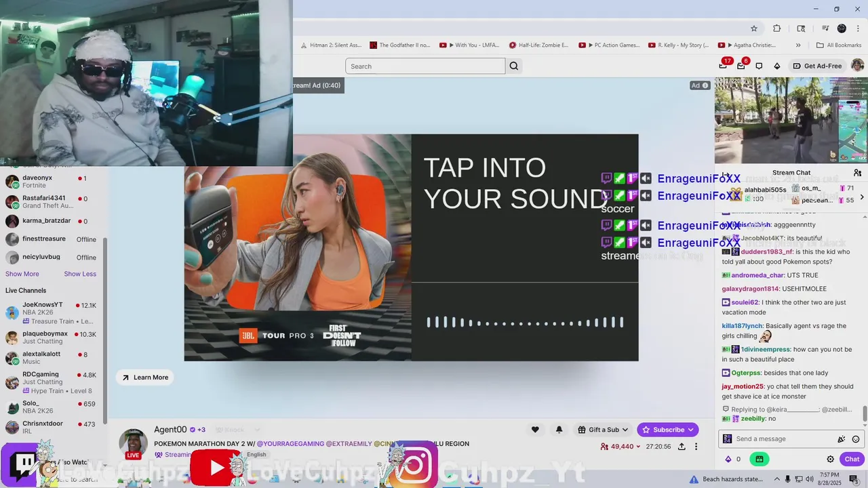Open Half-Life: Zombie bookmark
Screen dimensions: 868x488
tap(539, 45)
